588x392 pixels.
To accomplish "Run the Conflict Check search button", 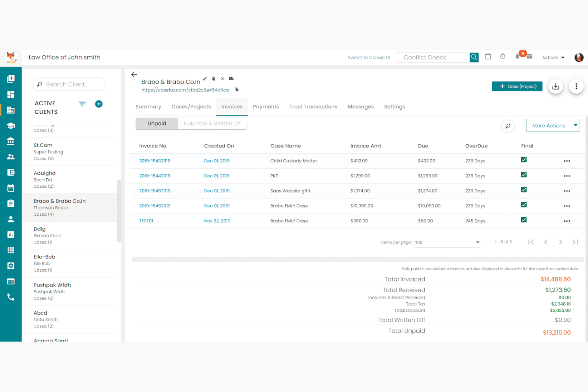I will (474, 57).
